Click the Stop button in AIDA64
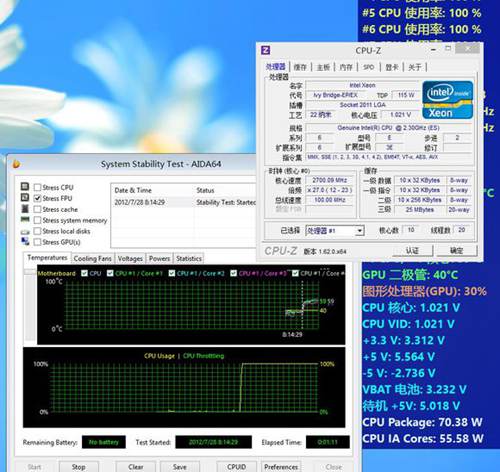Screen dimensions: 500x472 click(x=79, y=467)
